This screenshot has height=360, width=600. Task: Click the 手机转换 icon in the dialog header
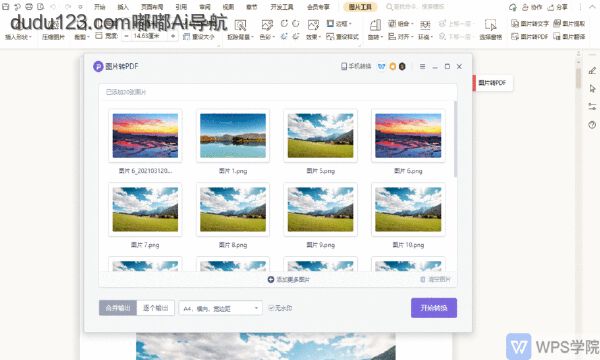pyautogui.click(x=344, y=66)
